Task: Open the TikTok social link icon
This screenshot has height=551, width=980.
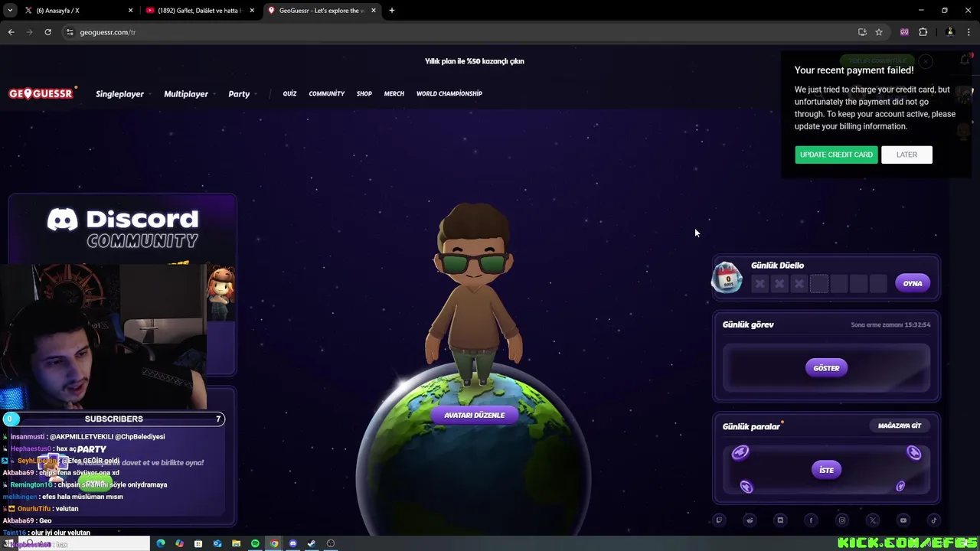Action: (933, 520)
